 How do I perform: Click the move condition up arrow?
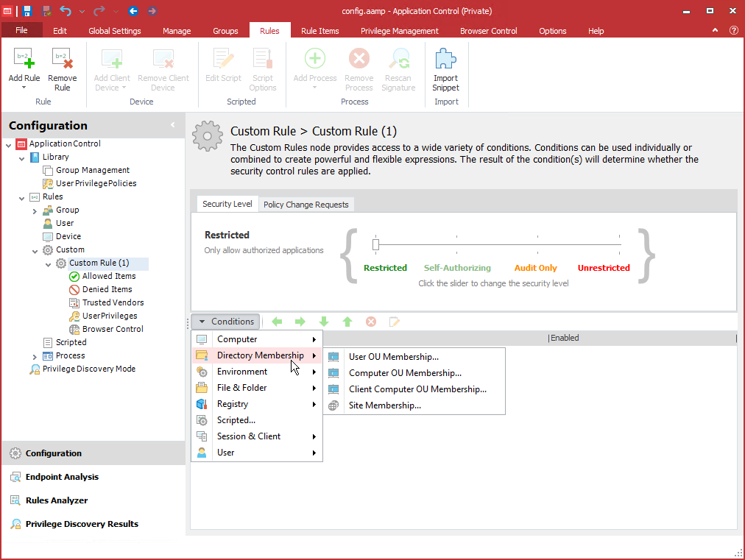(347, 322)
